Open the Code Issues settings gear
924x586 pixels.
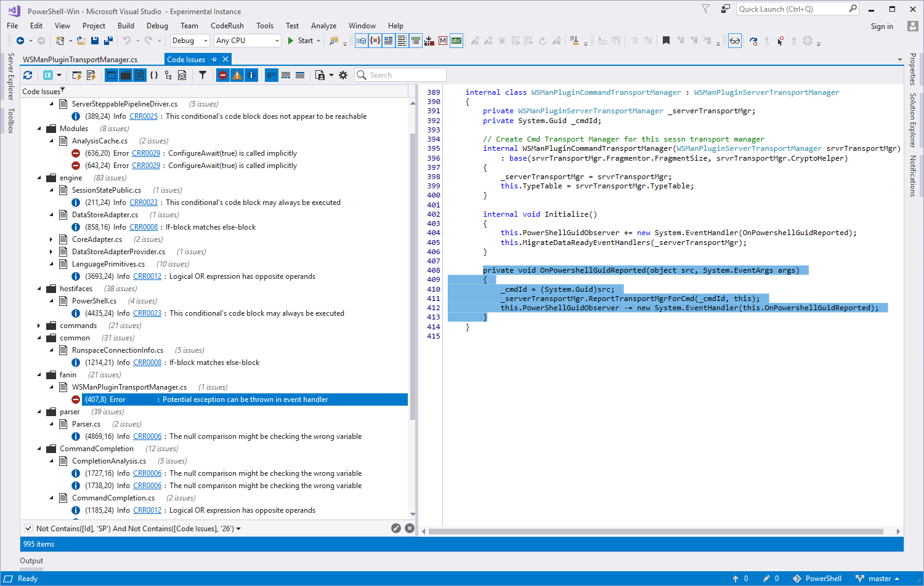click(x=343, y=74)
